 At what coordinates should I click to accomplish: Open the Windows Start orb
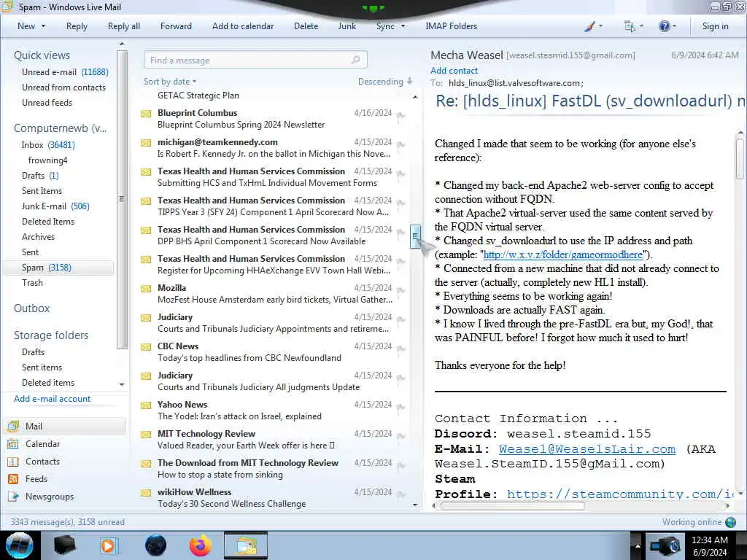20,545
